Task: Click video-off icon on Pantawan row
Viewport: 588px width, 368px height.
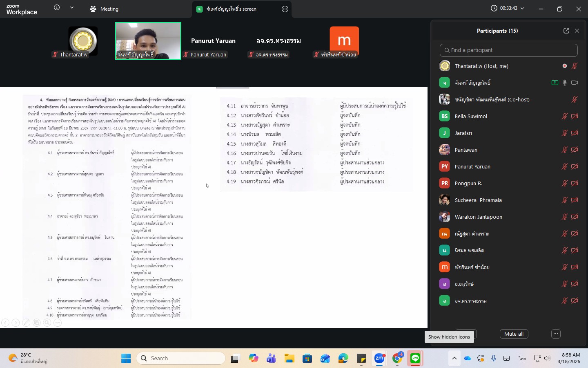Action: 575,150
